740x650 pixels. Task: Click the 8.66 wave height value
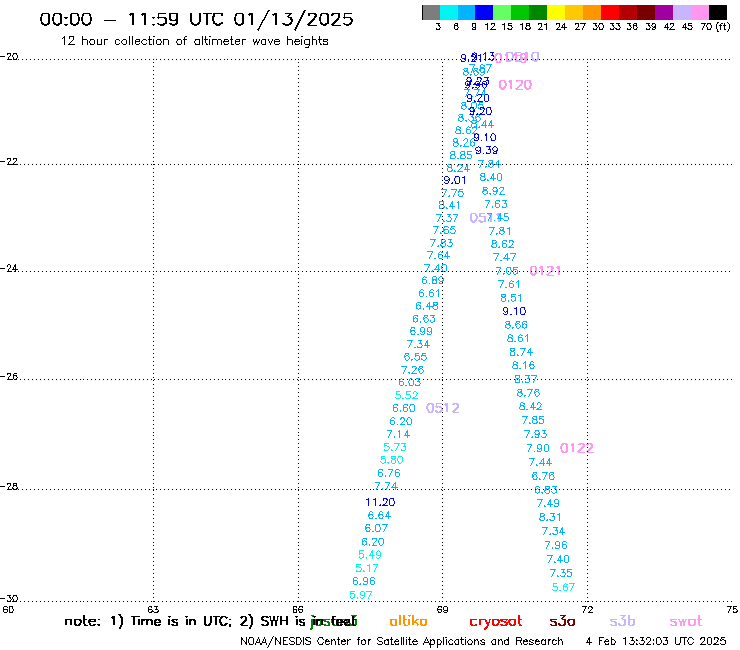point(516,325)
